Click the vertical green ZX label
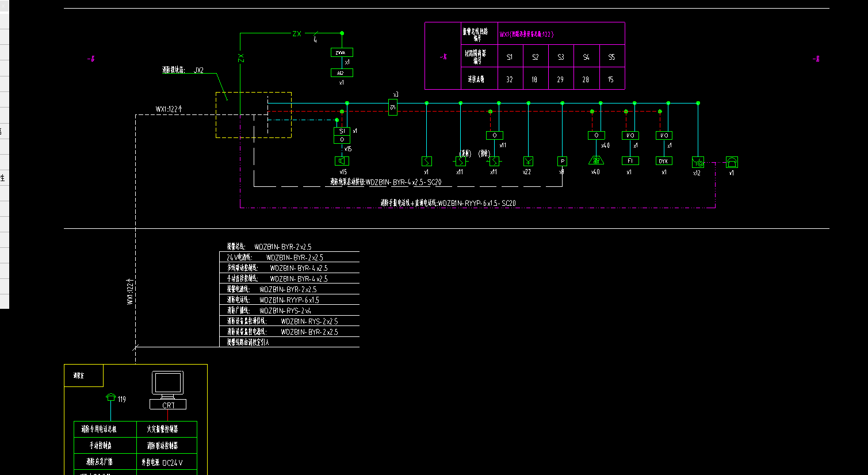 tap(240, 58)
